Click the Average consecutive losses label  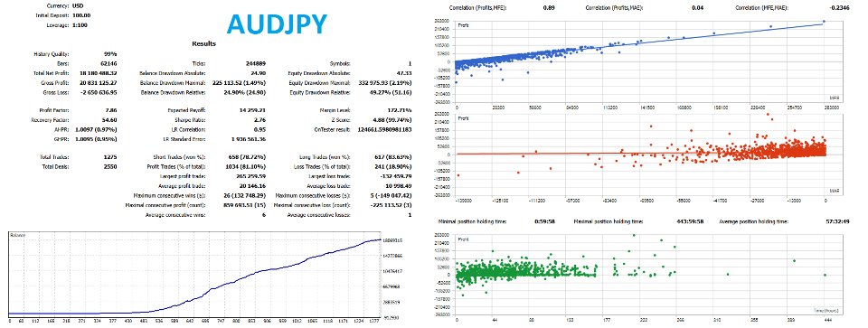319,215
